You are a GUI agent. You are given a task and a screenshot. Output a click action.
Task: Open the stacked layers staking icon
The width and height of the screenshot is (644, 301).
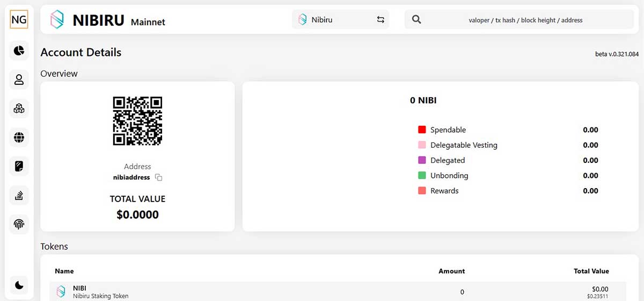(19, 196)
